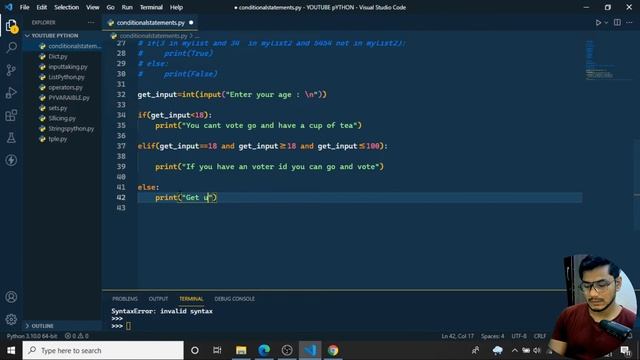
Task: Switch to the DEBUG CONSOLE tab
Action: click(x=234, y=299)
